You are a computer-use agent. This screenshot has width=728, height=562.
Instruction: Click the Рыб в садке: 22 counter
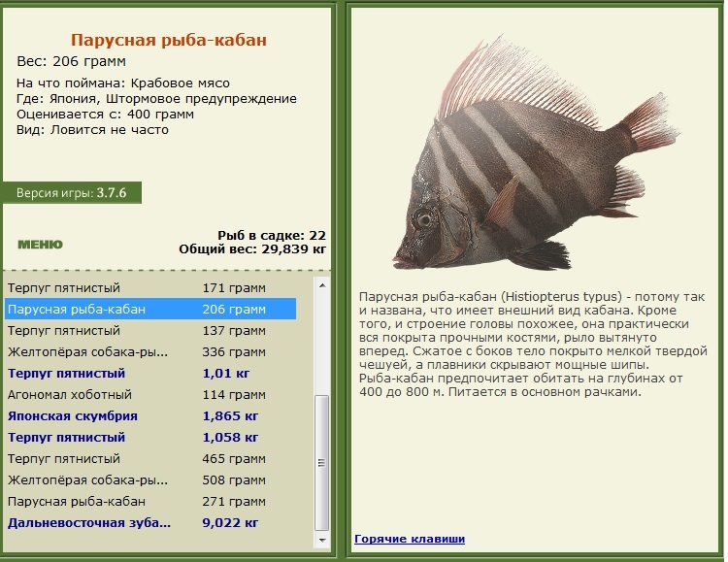[272, 236]
